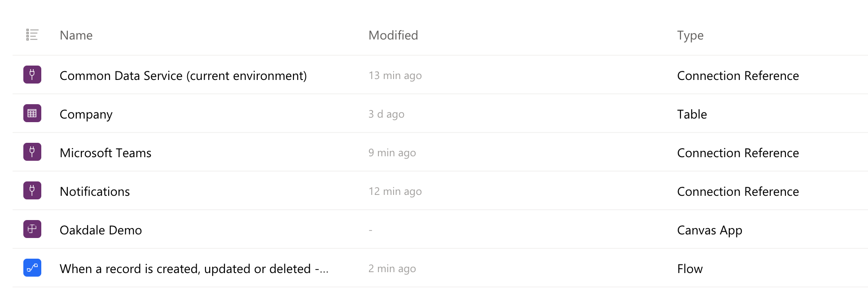Sort by the Modified column header
Viewport: 868px width, 291px height.
pos(393,35)
